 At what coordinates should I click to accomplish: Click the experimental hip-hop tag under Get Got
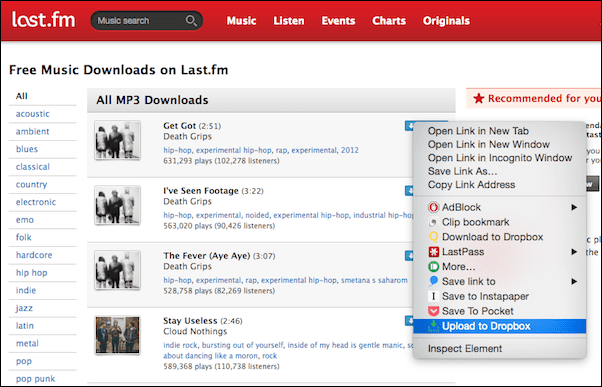[x=234, y=150]
